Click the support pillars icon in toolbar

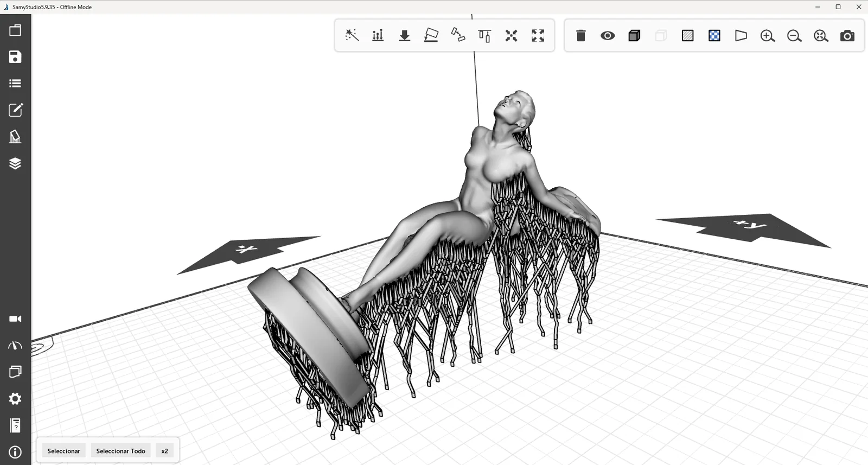378,35
